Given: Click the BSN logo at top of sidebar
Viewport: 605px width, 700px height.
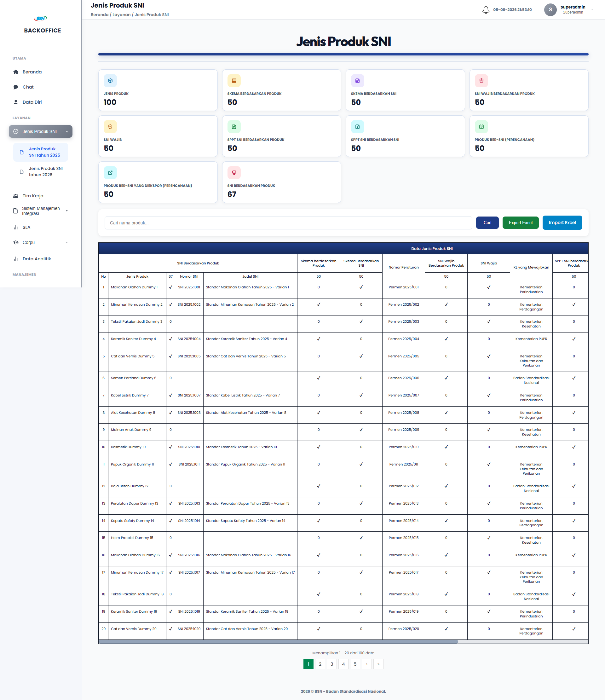Looking at the screenshot, I should point(41,18).
